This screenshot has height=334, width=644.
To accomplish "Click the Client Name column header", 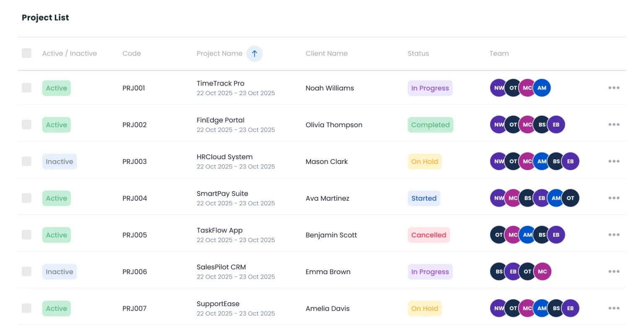I will click(x=327, y=54).
